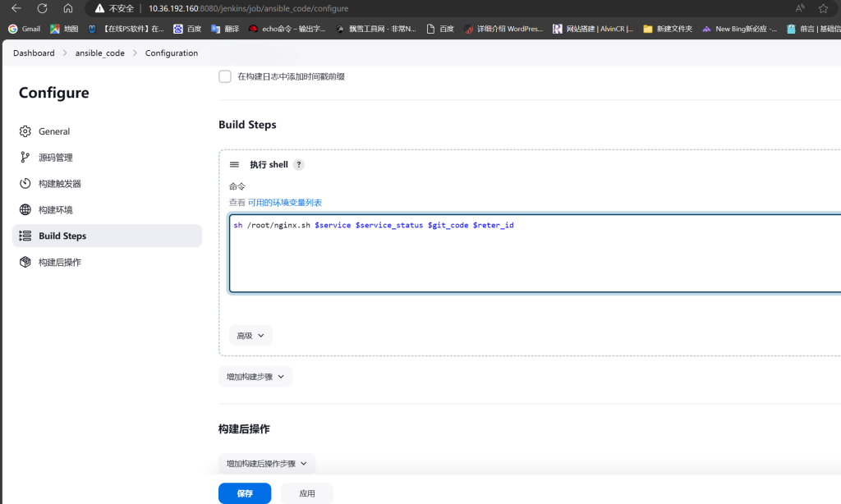Click Configuration breadcrumb link
The image size is (841, 504).
(172, 53)
